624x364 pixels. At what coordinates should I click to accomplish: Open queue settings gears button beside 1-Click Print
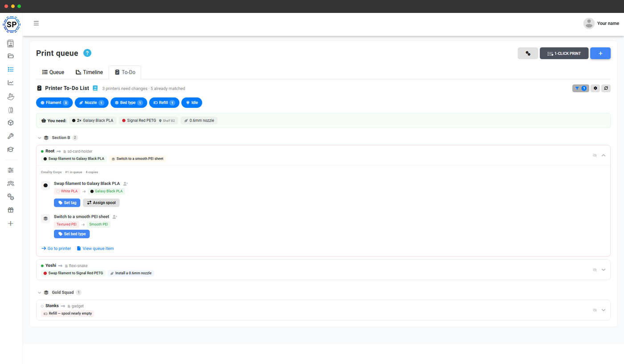tap(528, 53)
